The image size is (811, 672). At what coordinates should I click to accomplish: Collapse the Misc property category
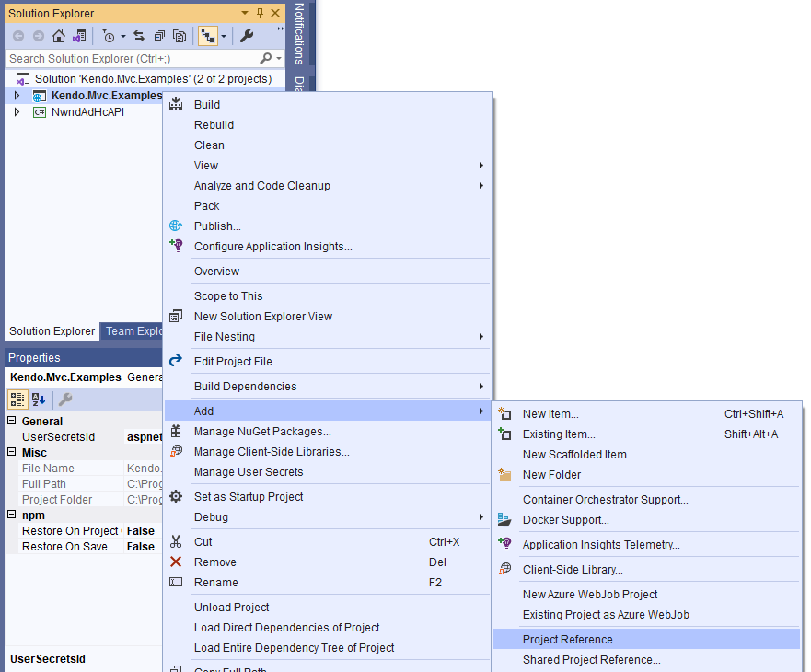tap(11, 452)
